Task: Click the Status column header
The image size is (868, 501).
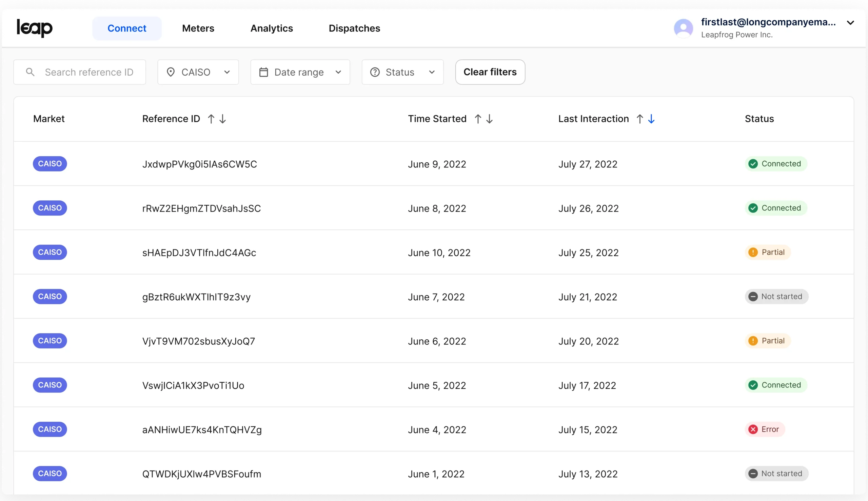Action: (759, 119)
